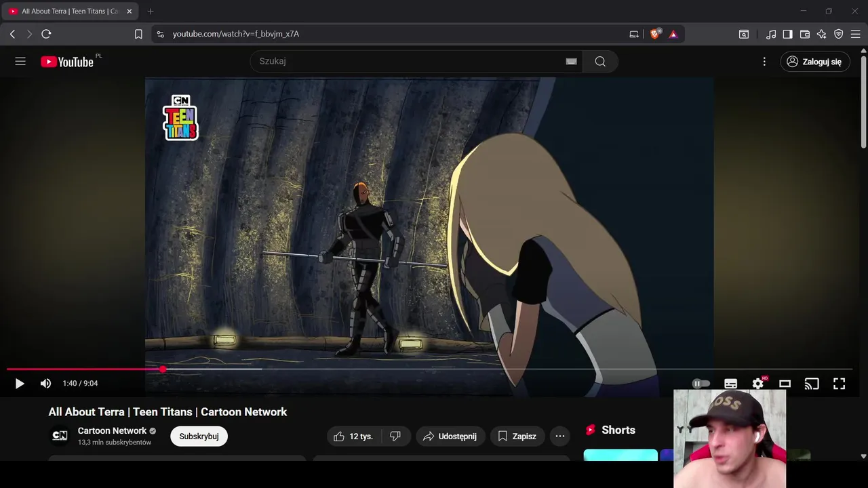Seek on the red video progress bar
Image resolution: width=868 pixels, height=488 pixels.
click(85, 369)
